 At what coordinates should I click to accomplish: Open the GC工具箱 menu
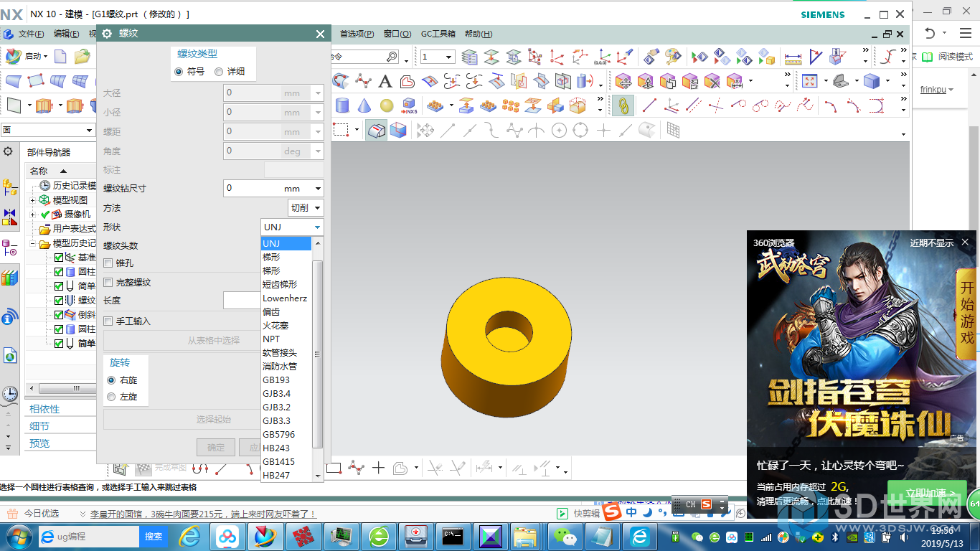(x=438, y=34)
